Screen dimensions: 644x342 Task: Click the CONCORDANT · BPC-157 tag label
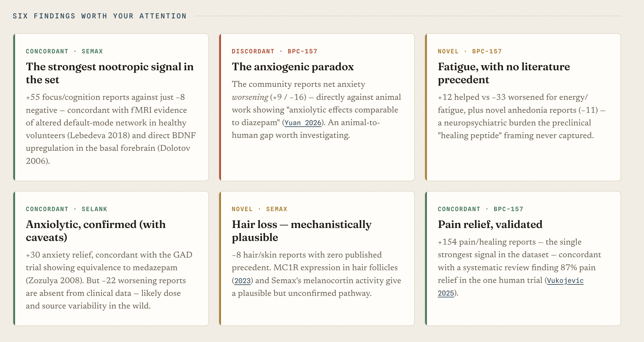point(480,209)
